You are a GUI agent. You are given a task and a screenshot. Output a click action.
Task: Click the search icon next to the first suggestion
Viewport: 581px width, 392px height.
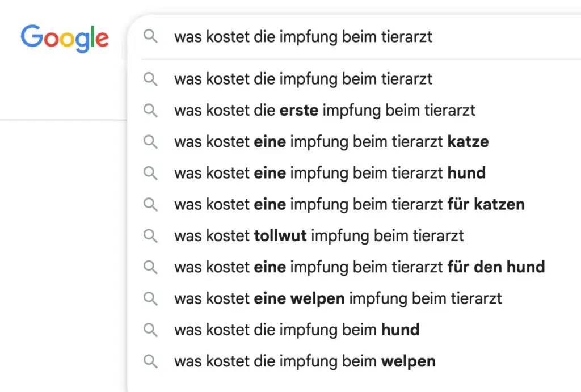150,79
